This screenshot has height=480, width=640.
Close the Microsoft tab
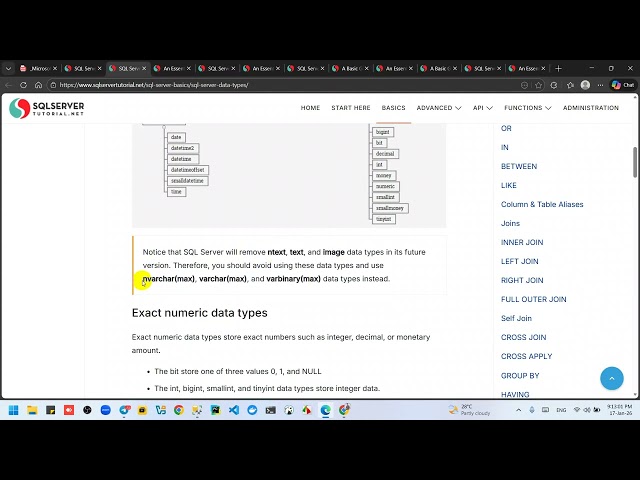55,69
